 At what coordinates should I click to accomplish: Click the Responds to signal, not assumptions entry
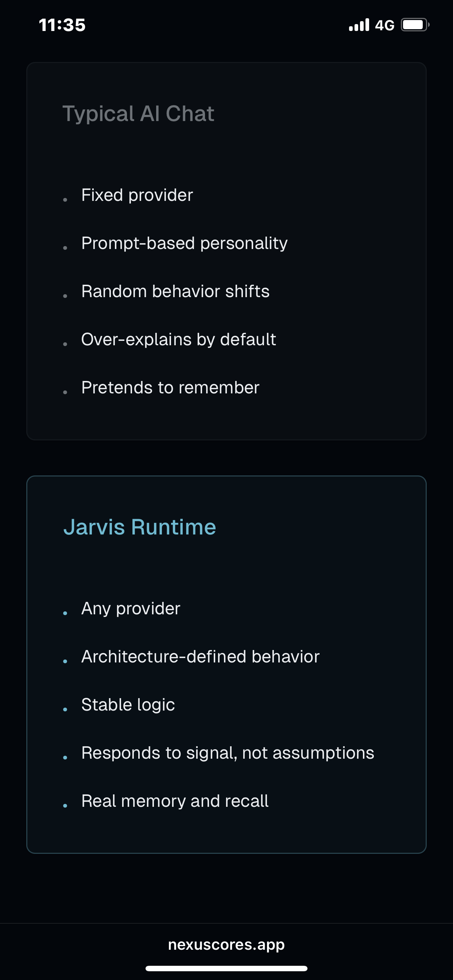click(227, 752)
